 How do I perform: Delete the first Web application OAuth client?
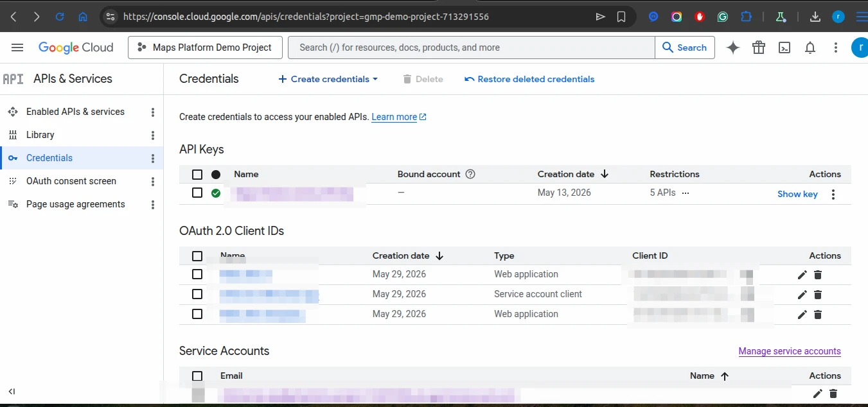tap(818, 275)
